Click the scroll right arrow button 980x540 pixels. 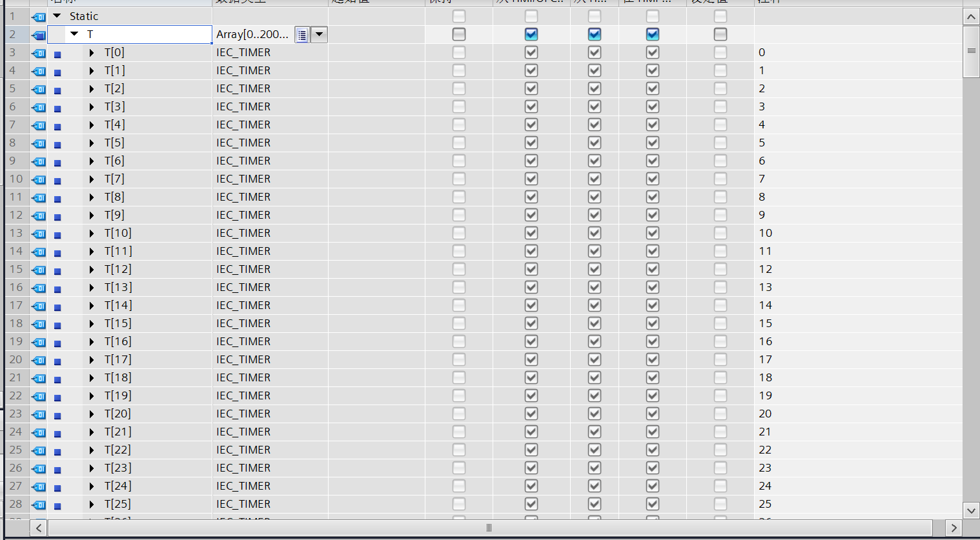pos(954,528)
